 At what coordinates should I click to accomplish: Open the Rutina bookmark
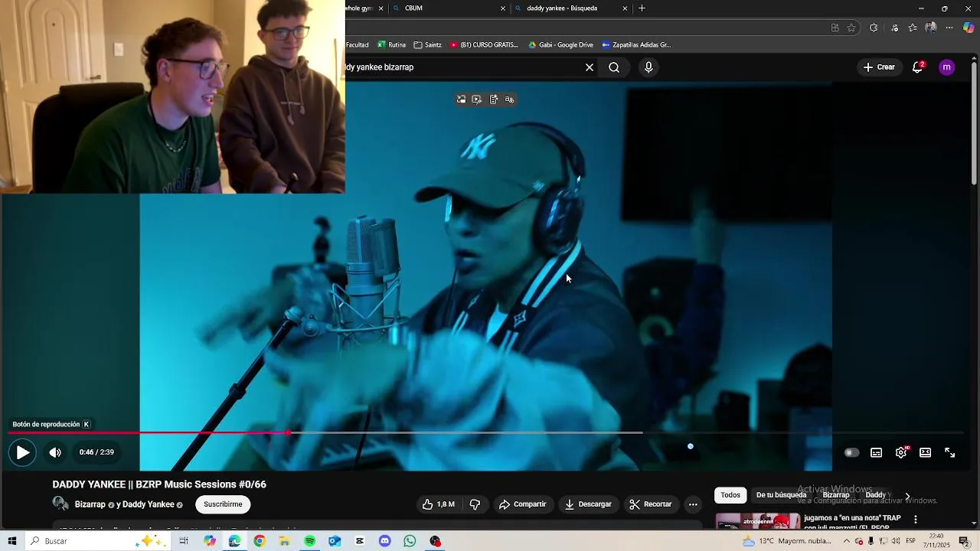pos(392,45)
